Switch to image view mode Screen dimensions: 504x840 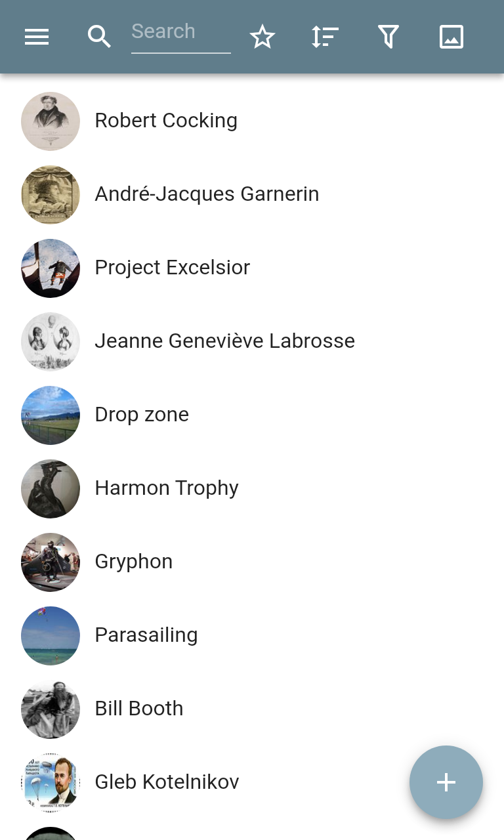(x=451, y=37)
